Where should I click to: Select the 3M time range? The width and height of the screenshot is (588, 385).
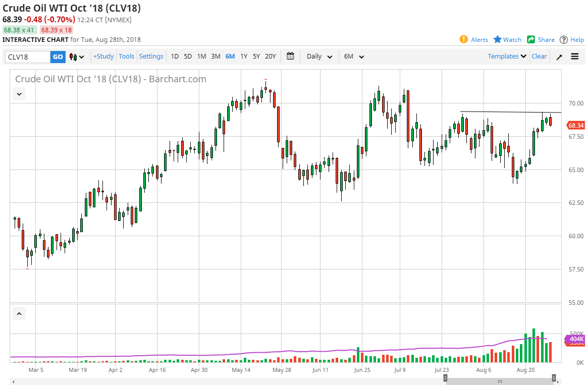click(x=216, y=57)
